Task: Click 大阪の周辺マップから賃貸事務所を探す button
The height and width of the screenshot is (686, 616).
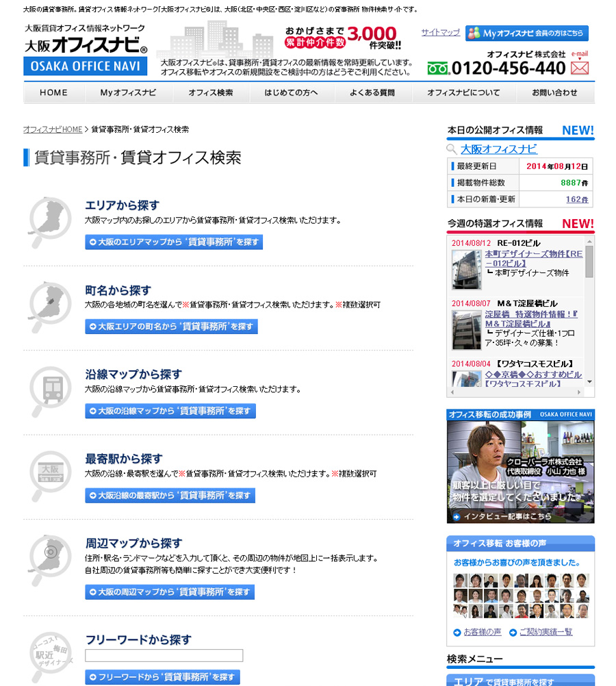Action: click(169, 592)
